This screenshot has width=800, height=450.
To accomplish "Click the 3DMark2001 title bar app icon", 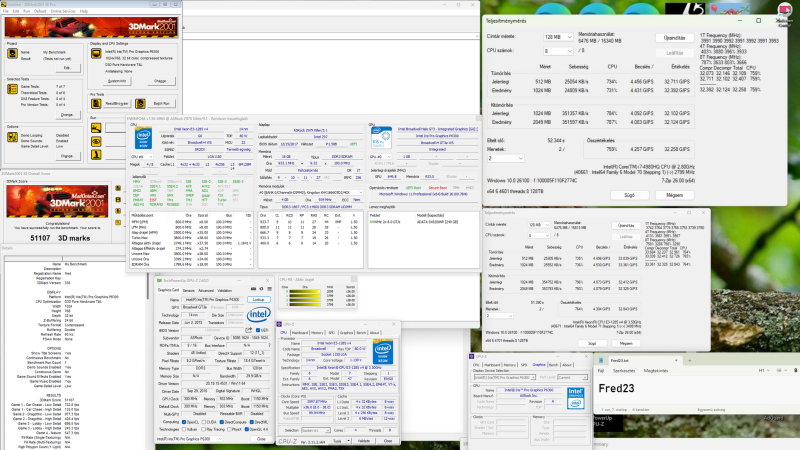I will [5, 4].
